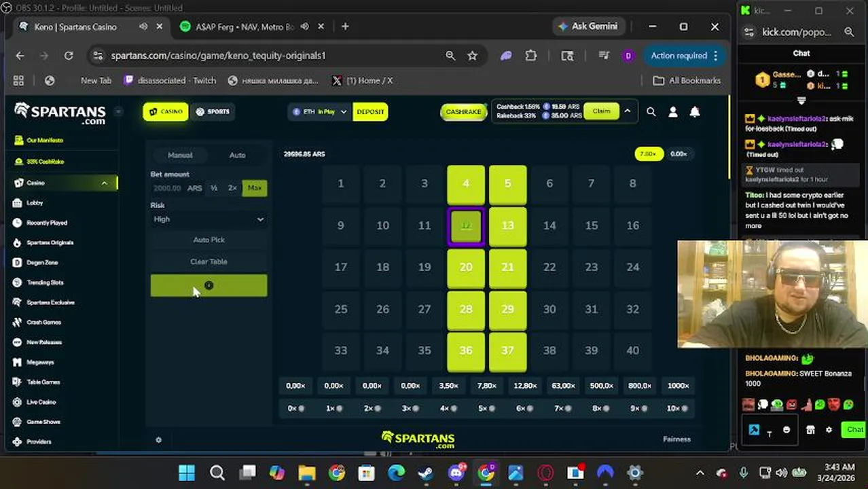Open the Cashrake button

463,112
